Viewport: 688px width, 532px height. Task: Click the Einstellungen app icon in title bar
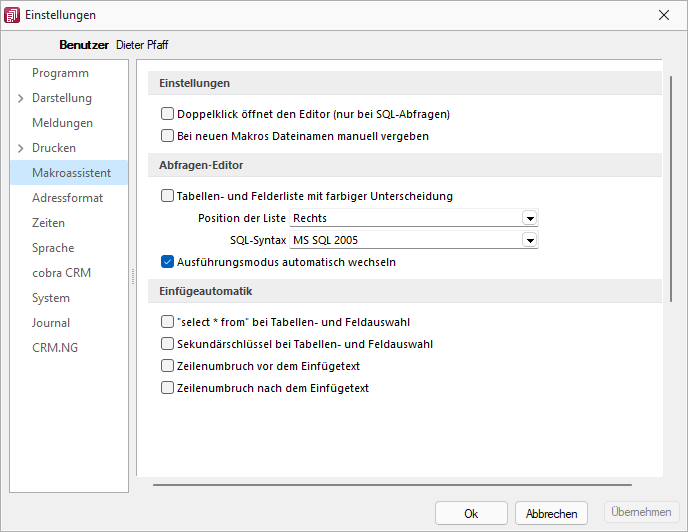pyautogui.click(x=12, y=15)
